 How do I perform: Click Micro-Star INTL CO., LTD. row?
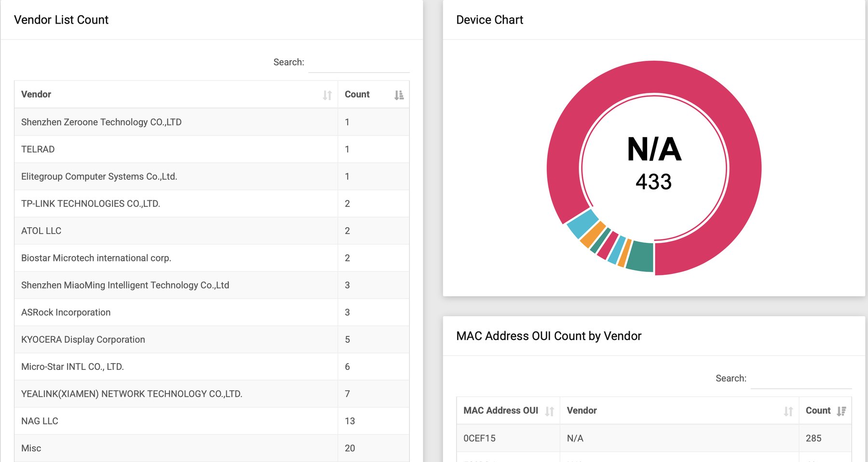pyautogui.click(x=212, y=367)
